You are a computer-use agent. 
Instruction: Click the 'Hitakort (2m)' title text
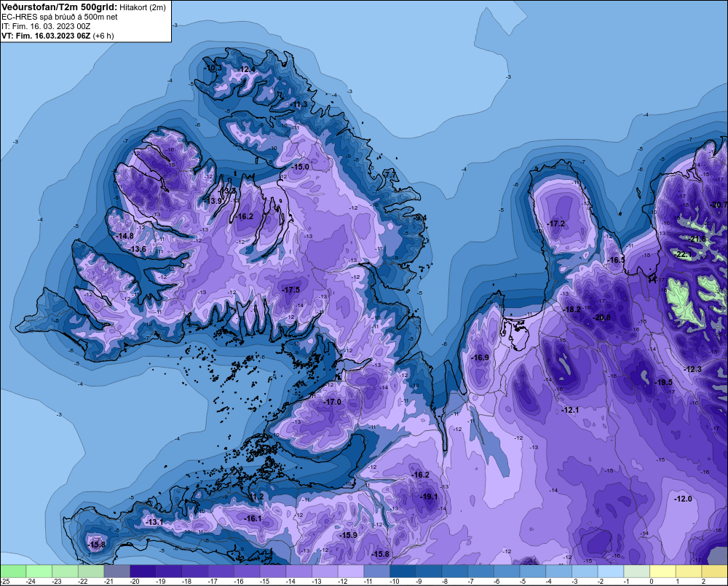click(143, 7)
